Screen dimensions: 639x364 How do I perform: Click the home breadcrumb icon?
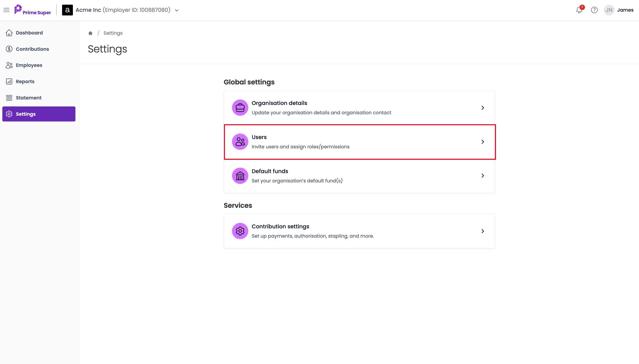pos(90,33)
